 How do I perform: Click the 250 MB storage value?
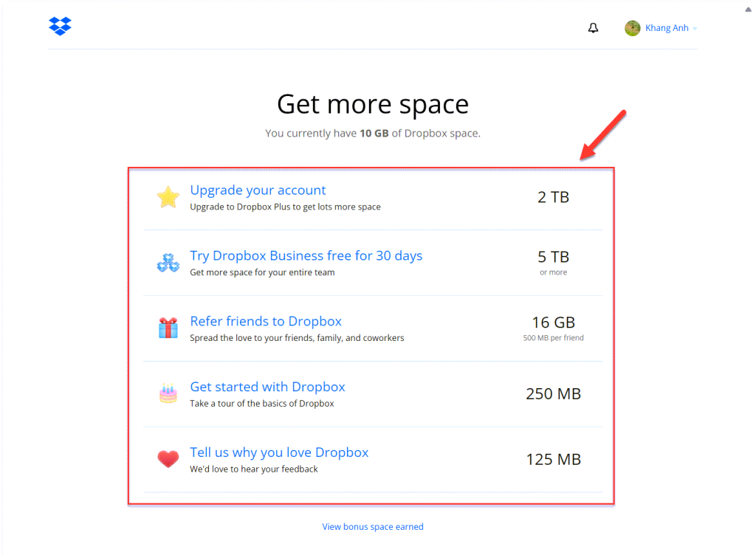[554, 393]
